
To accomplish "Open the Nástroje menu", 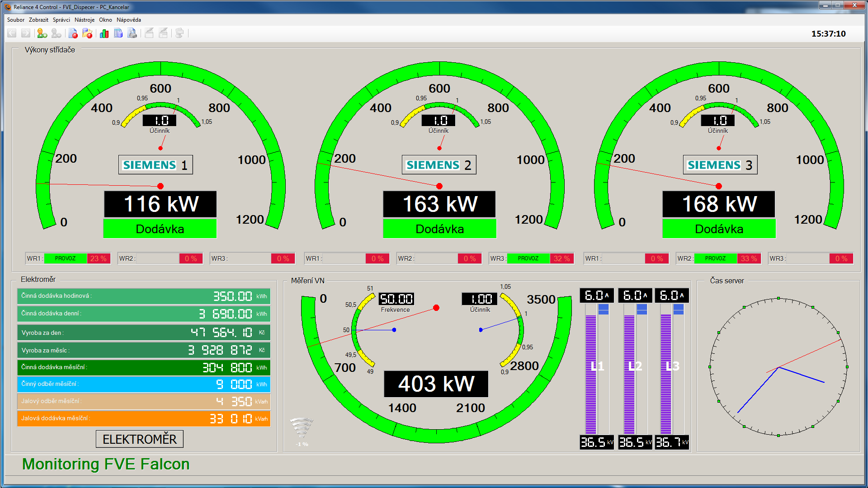I will click(85, 20).
